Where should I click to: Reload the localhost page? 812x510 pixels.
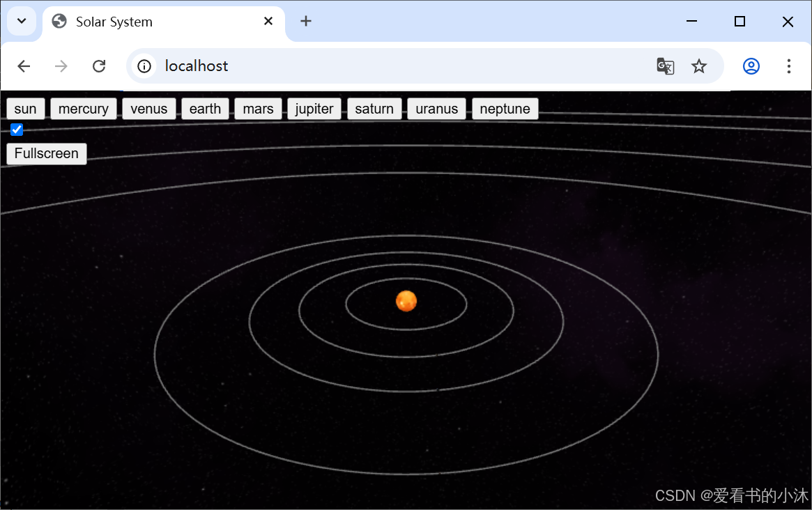(99, 66)
